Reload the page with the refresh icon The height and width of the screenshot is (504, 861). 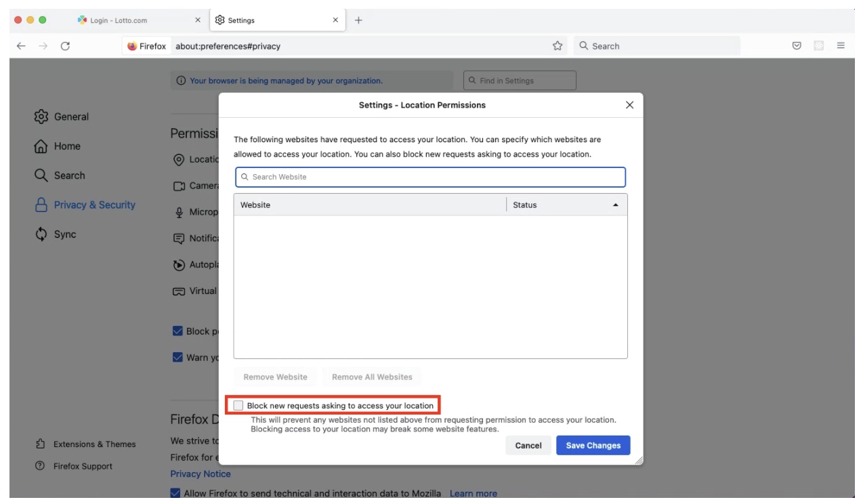(x=65, y=46)
